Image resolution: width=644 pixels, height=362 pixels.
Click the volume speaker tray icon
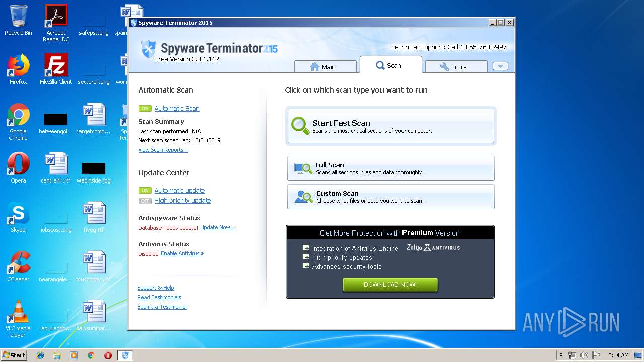pos(584,355)
